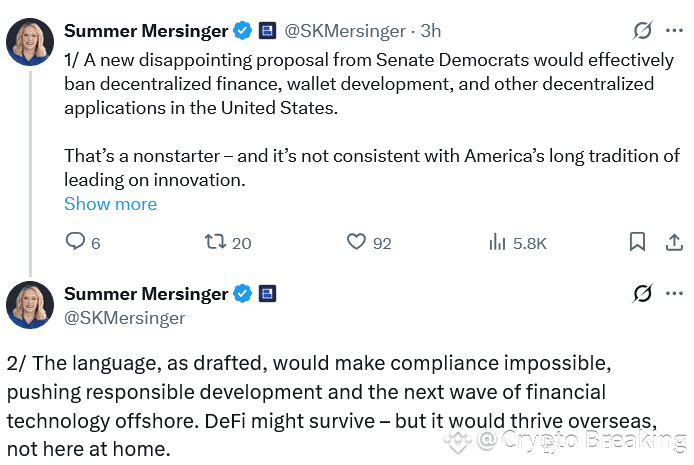Share the first tweet
The width and height of the screenshot is (694, 465).
coord(674,242)
